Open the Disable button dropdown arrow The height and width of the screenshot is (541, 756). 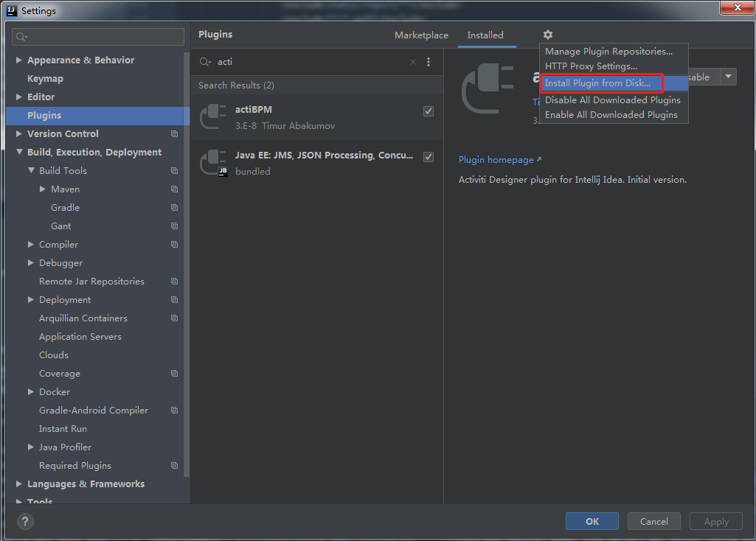tap(728, 77)
